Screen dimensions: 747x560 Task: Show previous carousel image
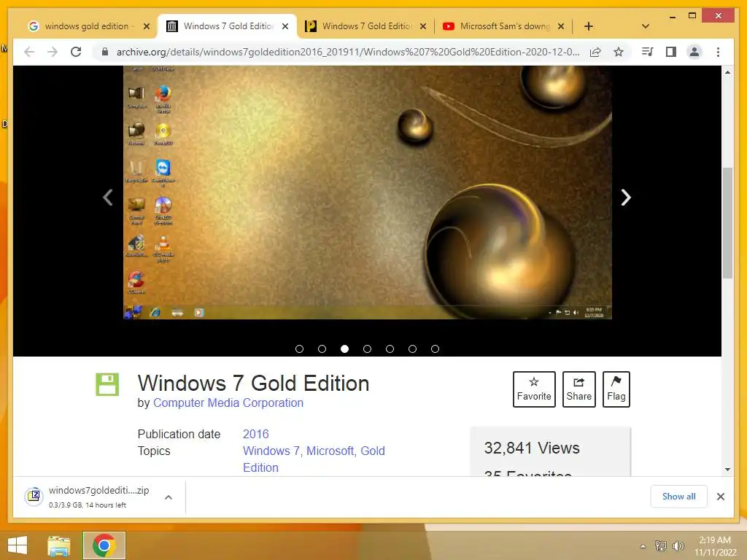pyautogui.click(x=108, y=197)
